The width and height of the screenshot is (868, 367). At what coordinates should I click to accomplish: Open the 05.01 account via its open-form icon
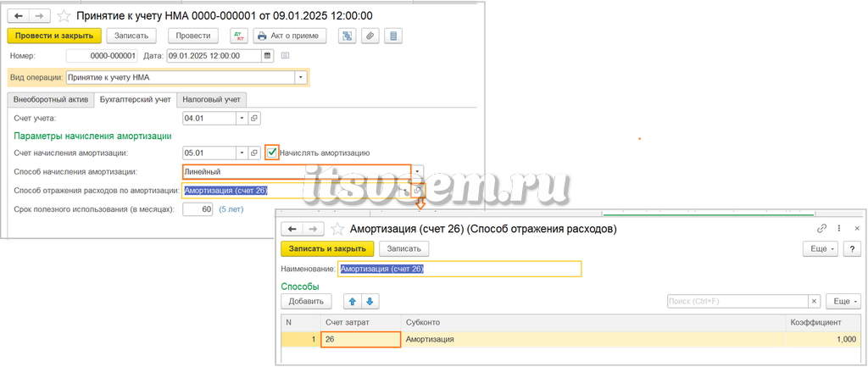coord(254,153)
